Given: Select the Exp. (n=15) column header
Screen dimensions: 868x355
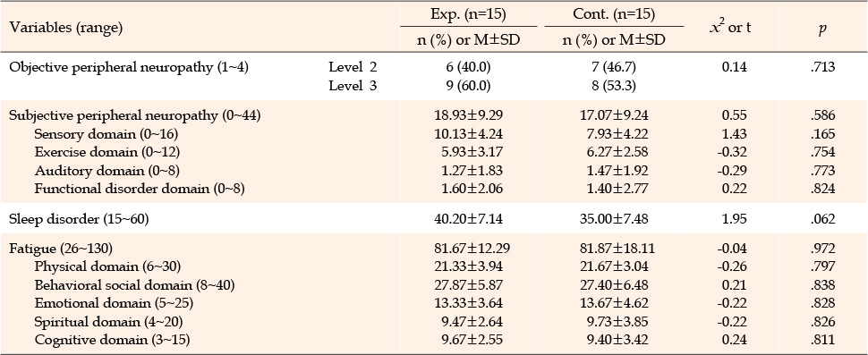Looking at the screenshot, I should pos(469,15).
